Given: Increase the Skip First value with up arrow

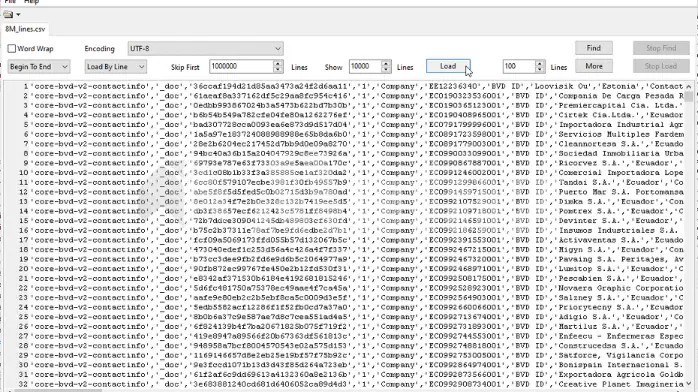Looking at the screenshot, I should (x=278, y=63).
